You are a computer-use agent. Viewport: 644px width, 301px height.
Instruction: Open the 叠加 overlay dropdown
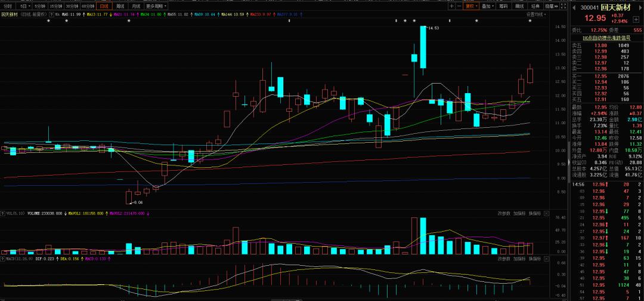click(487, 6)
